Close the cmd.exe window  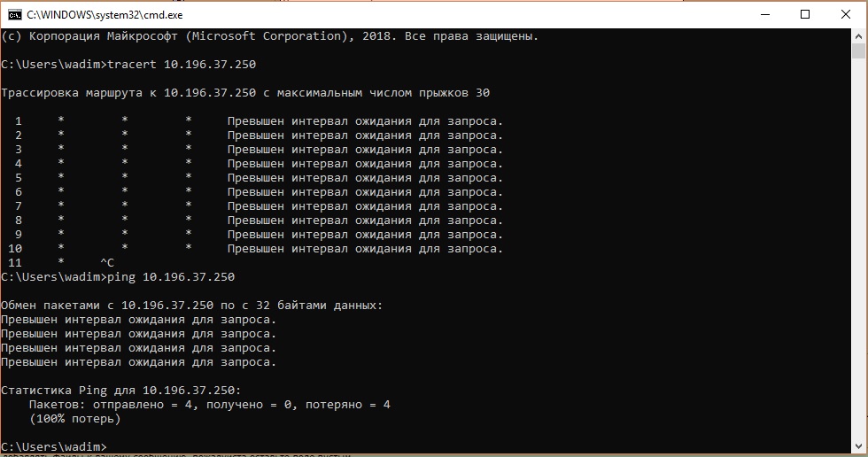(x=846, y=14)
